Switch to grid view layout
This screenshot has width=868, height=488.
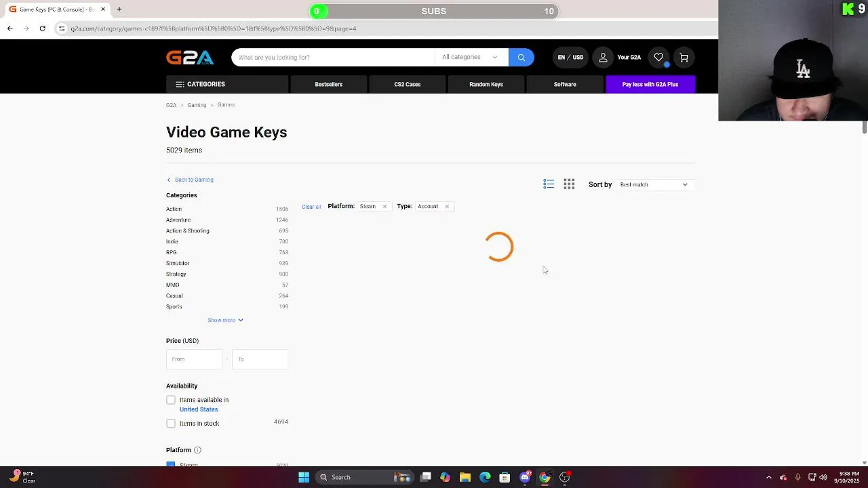tap(569, 184)
